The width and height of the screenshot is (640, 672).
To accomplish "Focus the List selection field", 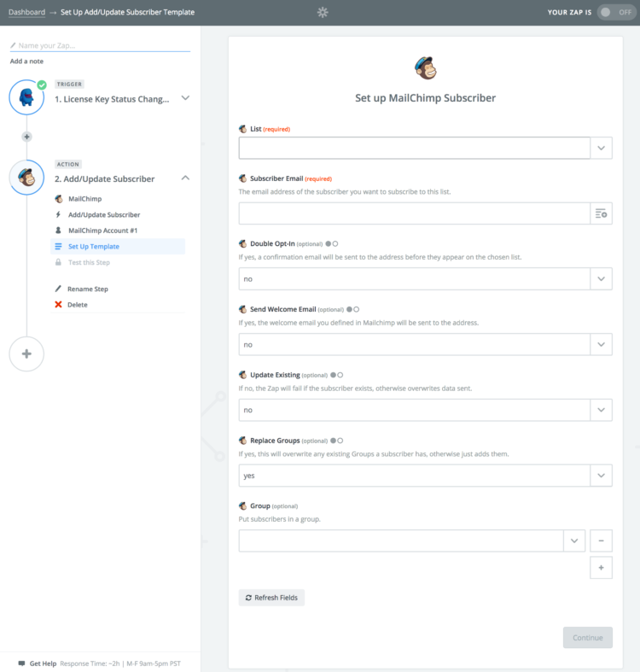I will [x=414, y=148].
